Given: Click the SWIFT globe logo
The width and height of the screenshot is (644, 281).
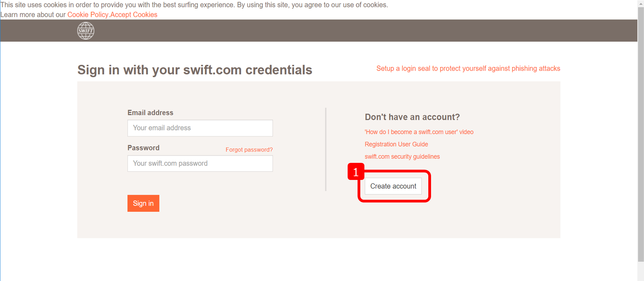Looking at the screenshot, I should [85, 30].
